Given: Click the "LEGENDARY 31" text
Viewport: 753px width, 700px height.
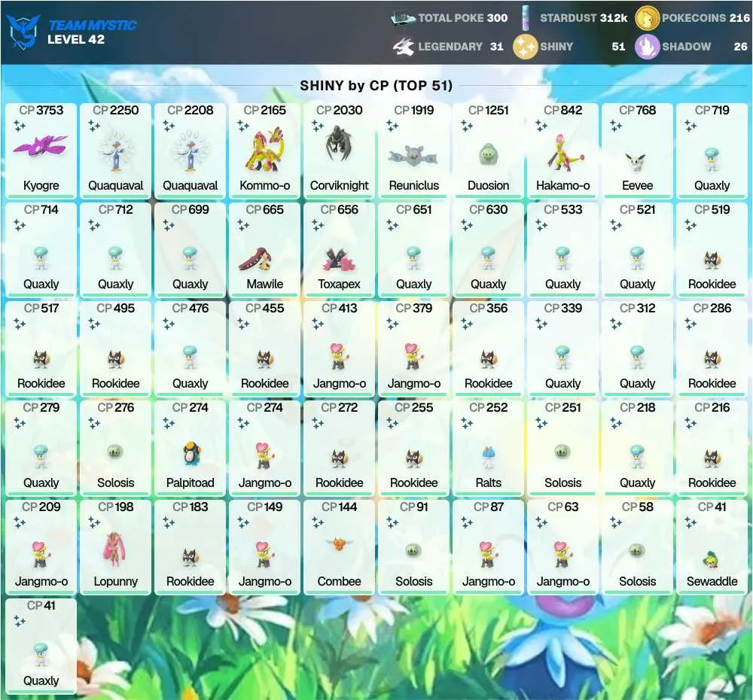Looking at the screenshot, I should click(x=461, y=47).
